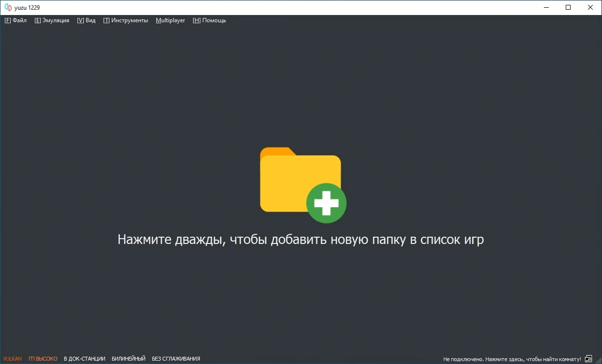
Task: Click the yuzu logo in title bar
Action: point(8,7)
